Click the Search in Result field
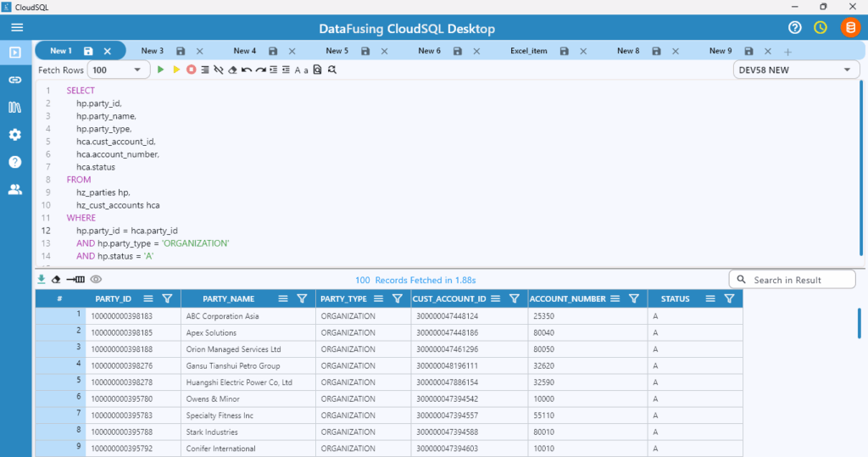This screenshot has height=457, width=868. pos(793,280)
